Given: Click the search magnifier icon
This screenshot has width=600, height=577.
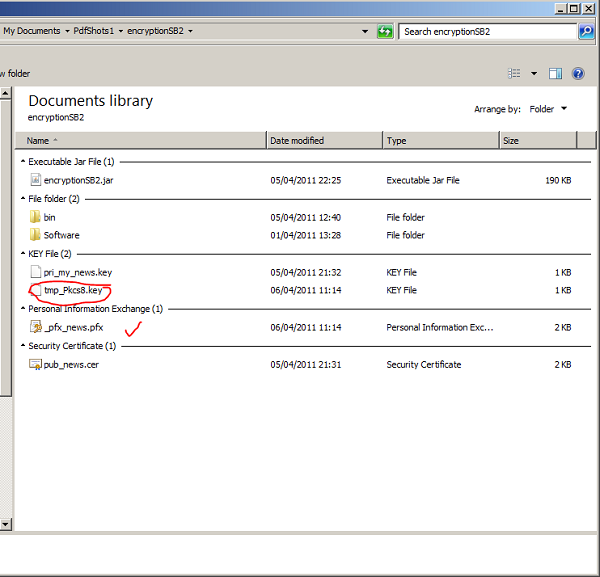Looking at the screenshot, I should coord(586,31).
